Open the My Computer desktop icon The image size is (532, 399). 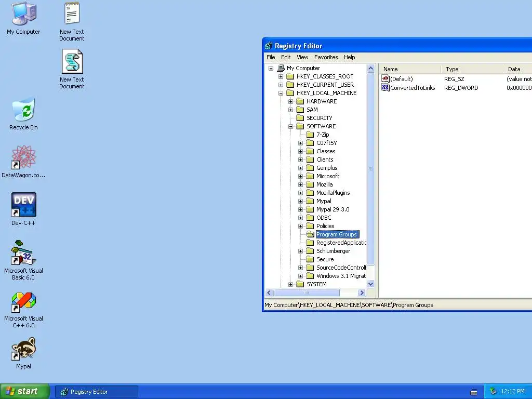[x=23, y=14]
